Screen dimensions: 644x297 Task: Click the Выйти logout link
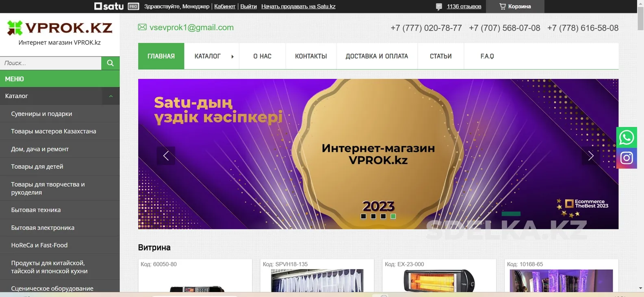(248, 7)
